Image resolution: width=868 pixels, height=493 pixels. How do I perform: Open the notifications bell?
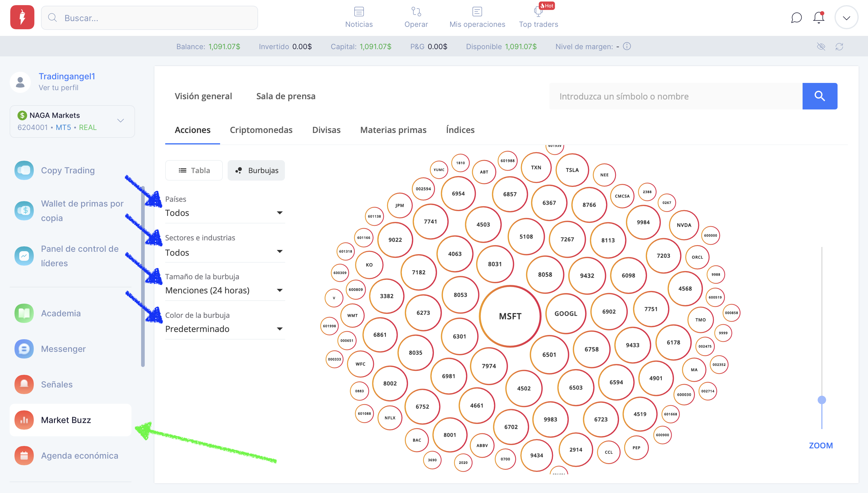(x=818, y=17)
